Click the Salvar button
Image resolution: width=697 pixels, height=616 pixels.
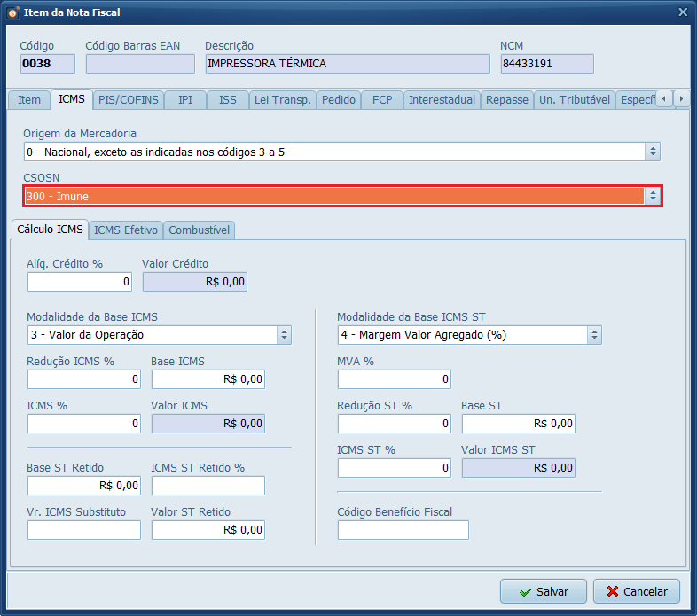point(543,591)
